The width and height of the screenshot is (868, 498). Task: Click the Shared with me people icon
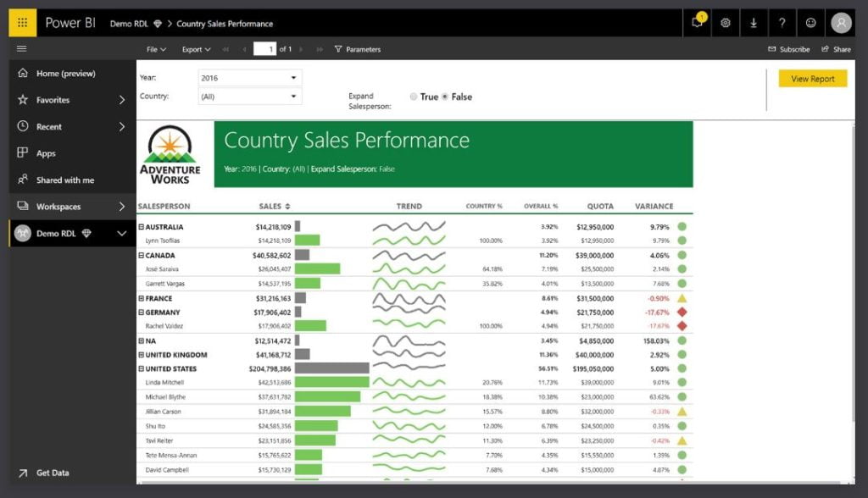pyautogui.click(x=23, y=180)
